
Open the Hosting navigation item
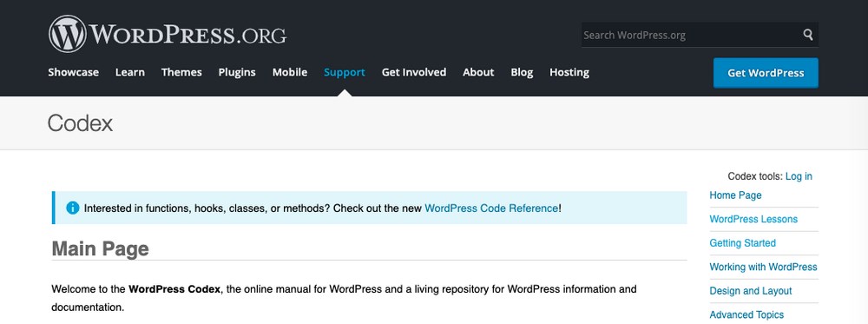pyautogui.click(x=569, y=72)
